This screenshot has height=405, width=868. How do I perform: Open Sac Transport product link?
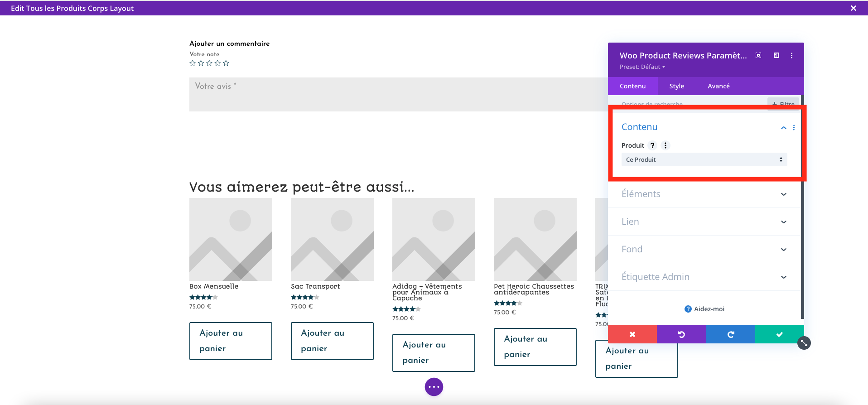coord(315,286)
